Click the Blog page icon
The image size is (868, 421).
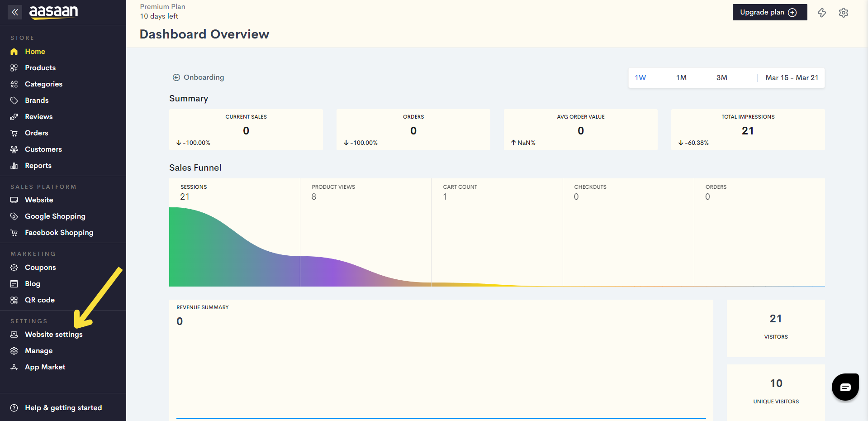pyautogui.click(x=14, y=284)
